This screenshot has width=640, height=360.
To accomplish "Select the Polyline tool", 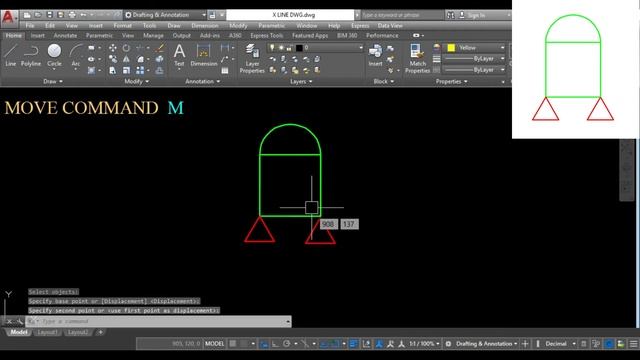I will [x=31, y=55].
